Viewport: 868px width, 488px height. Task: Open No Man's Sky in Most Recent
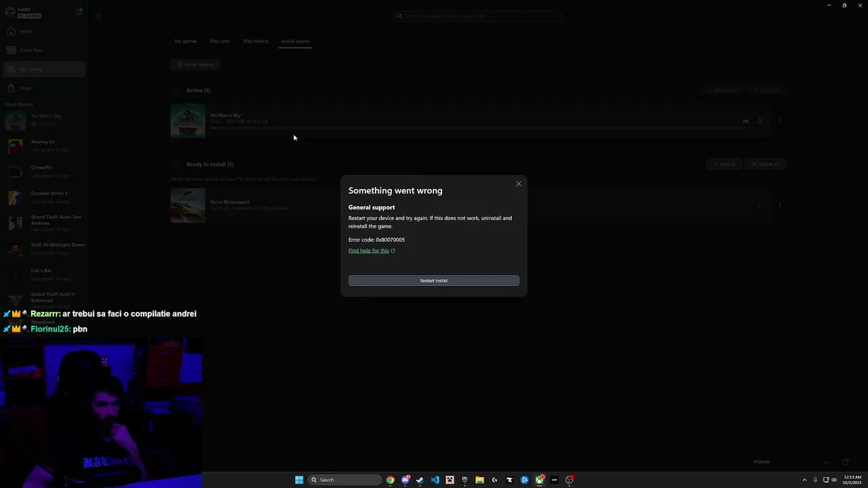click(x=43, y=120)
